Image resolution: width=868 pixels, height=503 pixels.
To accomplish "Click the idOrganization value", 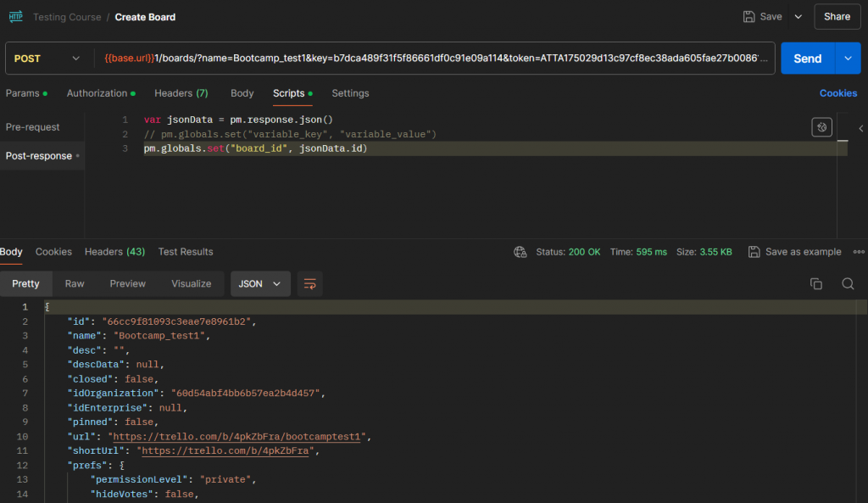I will [245, 394].
